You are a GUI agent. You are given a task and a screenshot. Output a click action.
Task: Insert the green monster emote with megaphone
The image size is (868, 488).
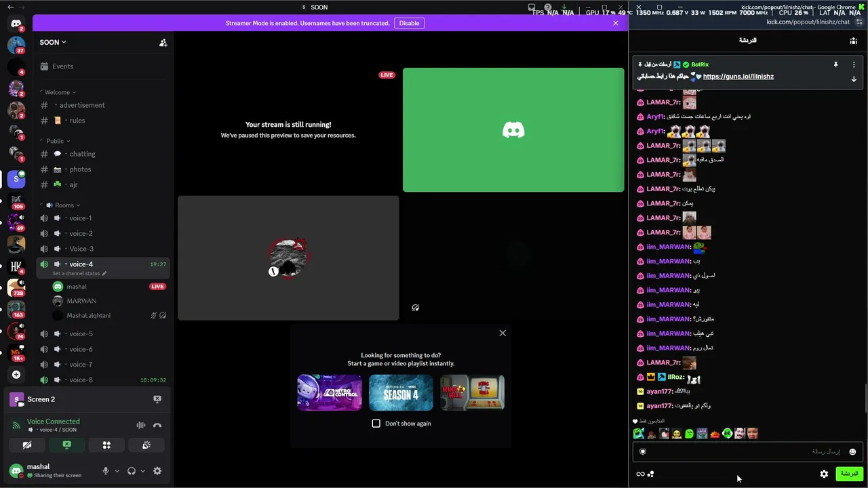639,434
